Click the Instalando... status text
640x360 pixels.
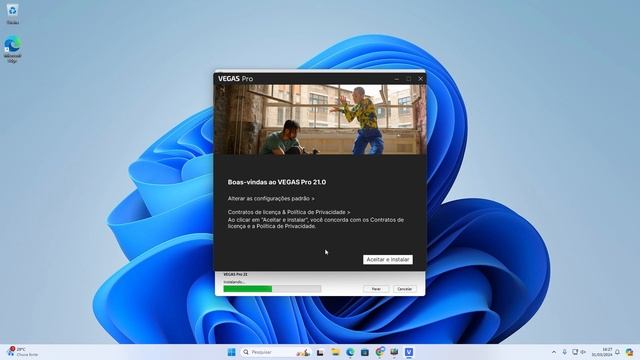pos(234,282)
